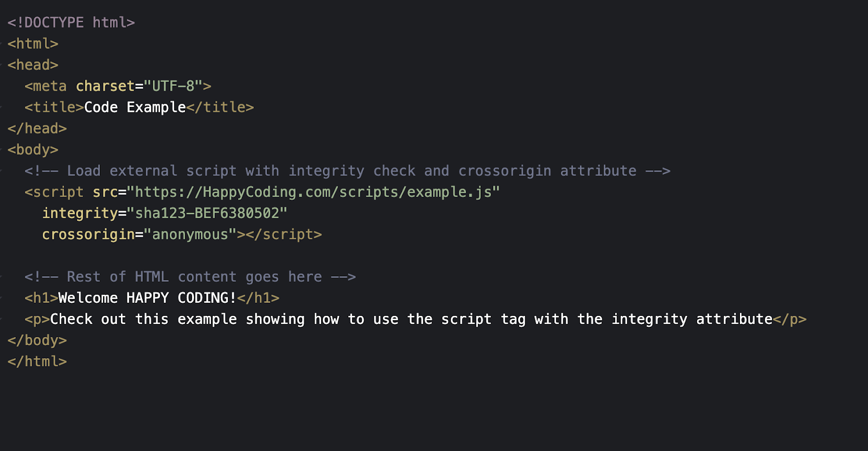
Task: Place cursor on opening html tag
Action: (33, 44)
